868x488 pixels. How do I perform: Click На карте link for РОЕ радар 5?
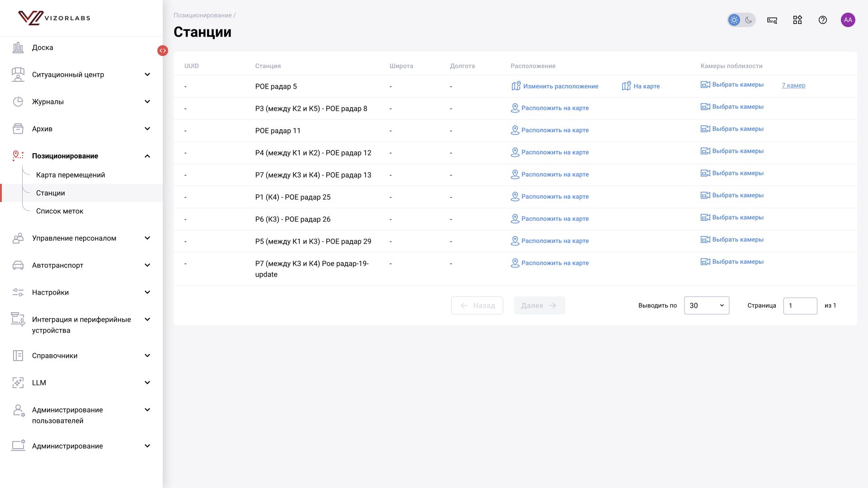pos(641,86)
